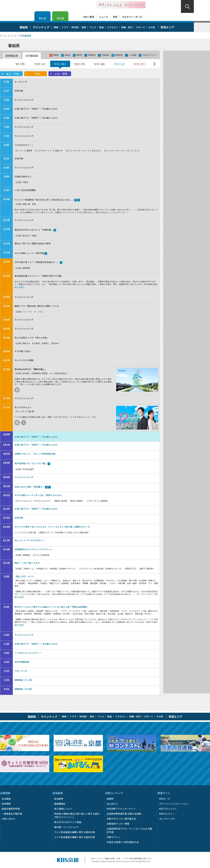This screenshot has width=210, height=868.
Task: Open 淡路島へ行こう！ program link
Action: tap(35, 454)
